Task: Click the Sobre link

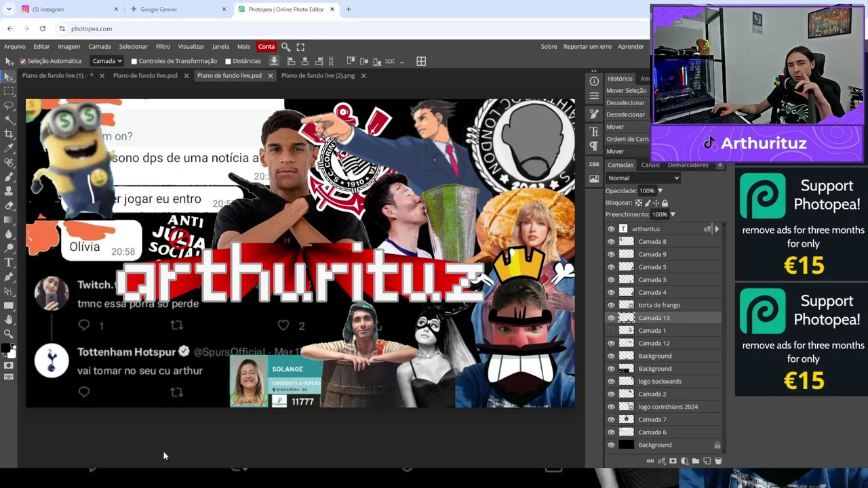Action: 549,47
